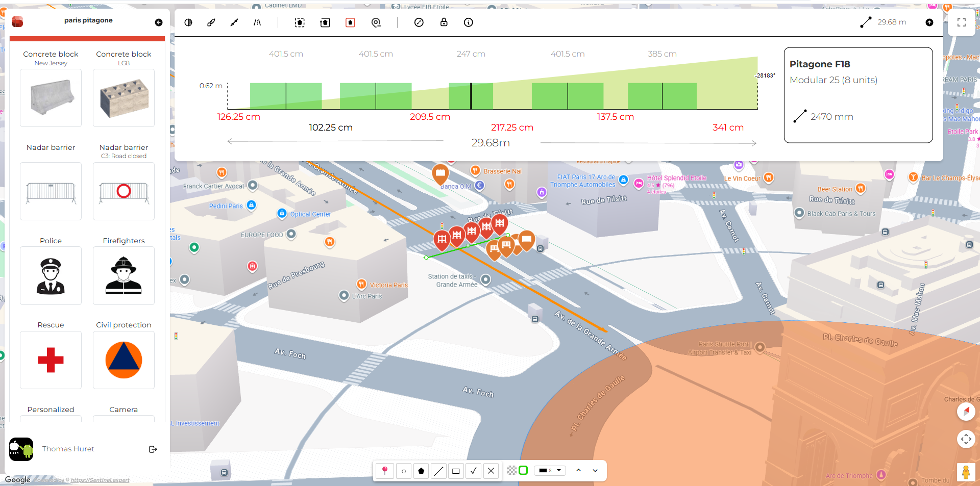980x486 pixels.
Task: Click the Pitagone F18 info card title
Action: coord(820,64)
